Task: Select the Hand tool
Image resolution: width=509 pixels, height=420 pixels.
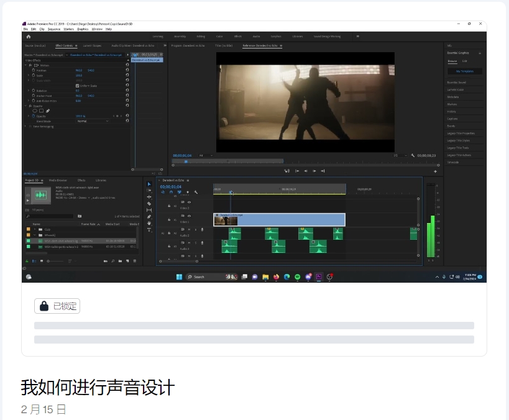Action: point(149,223)
